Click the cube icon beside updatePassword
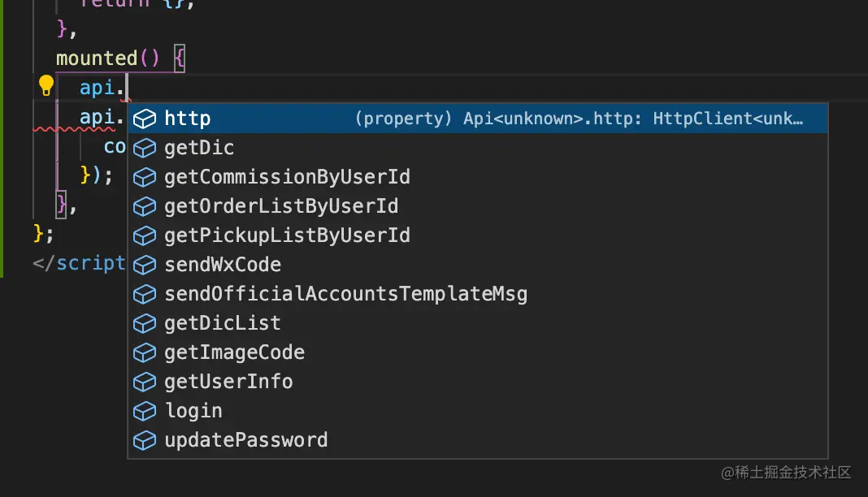 [x=145, y=440]
